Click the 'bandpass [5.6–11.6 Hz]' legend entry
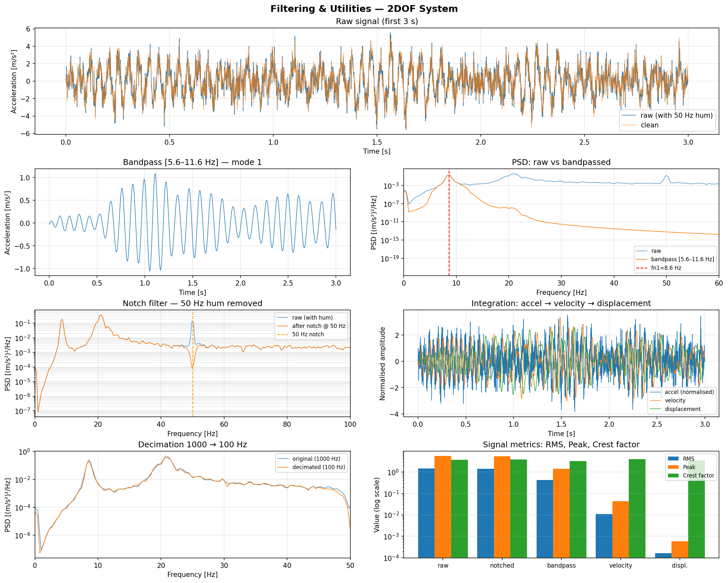The width and height of the screenshot is (728, 583). point(682,259)
